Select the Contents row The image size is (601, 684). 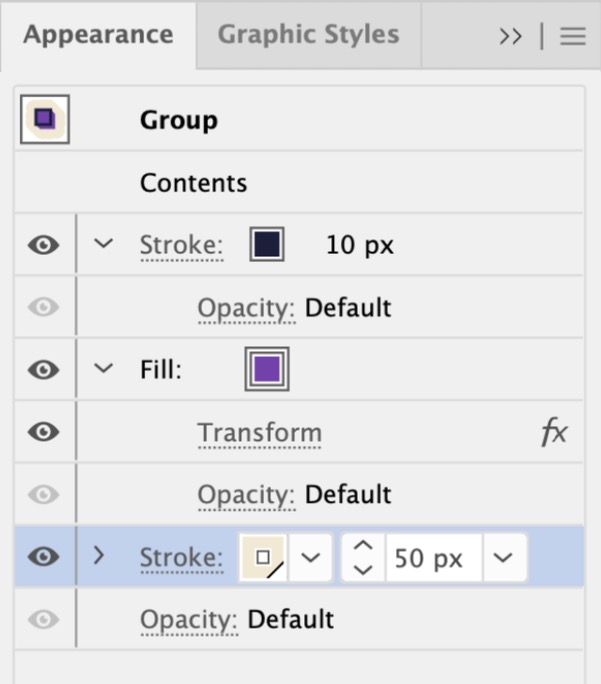pyautogui.click(x=299, y=182)
